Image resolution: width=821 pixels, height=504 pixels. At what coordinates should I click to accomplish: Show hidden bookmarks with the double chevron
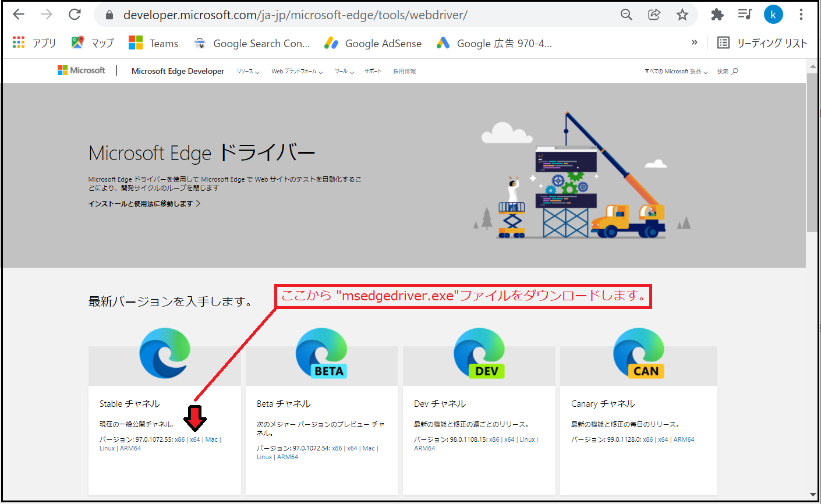[694, 42]
